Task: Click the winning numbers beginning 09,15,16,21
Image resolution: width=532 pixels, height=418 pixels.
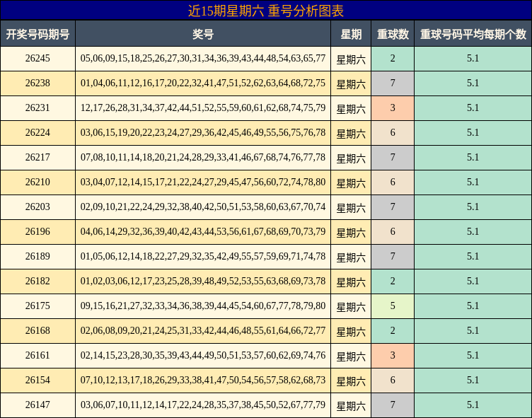Action: [x=203, y=306]
